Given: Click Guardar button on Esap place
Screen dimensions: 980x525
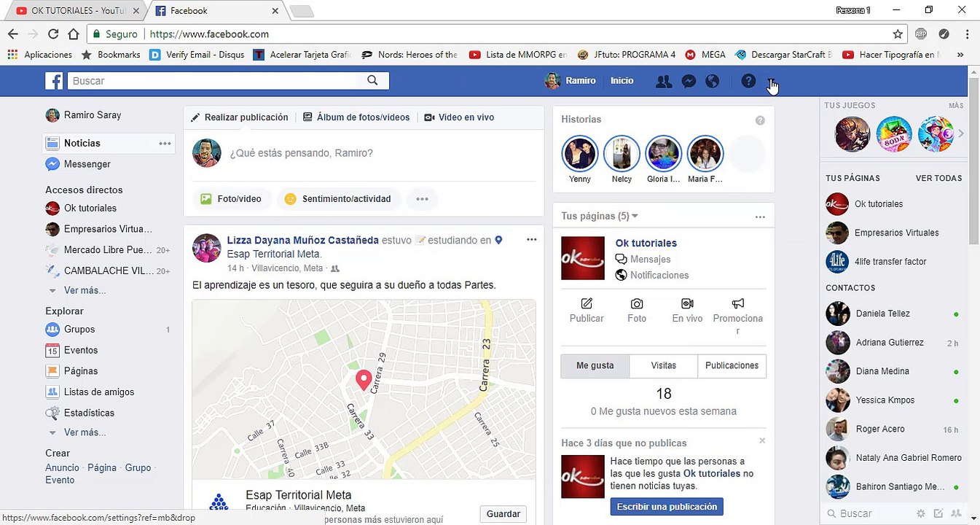Looking at the screenshot, I should 503,514.
